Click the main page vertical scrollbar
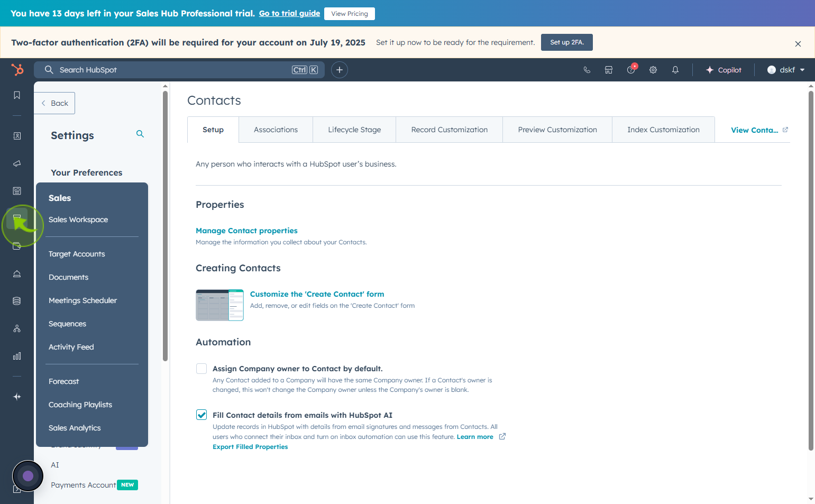Image resolution: width=815 pixels, height=504 pixels. [811, 271]
